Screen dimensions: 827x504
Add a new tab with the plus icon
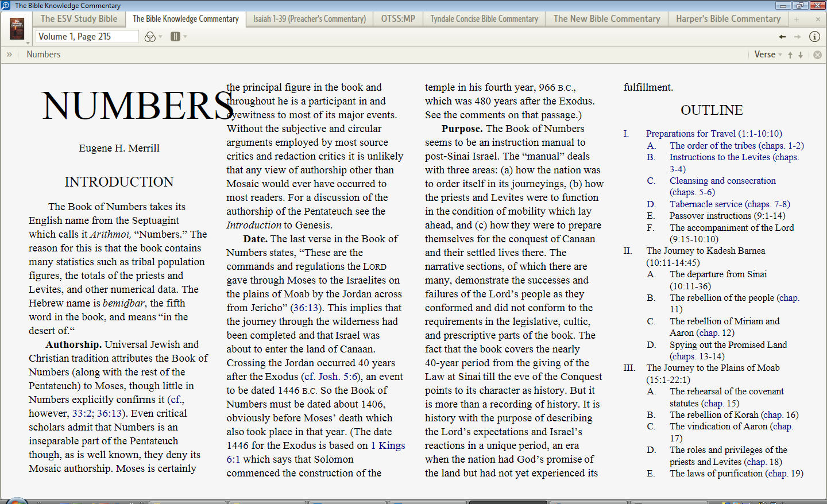click(x=797, y=20)
